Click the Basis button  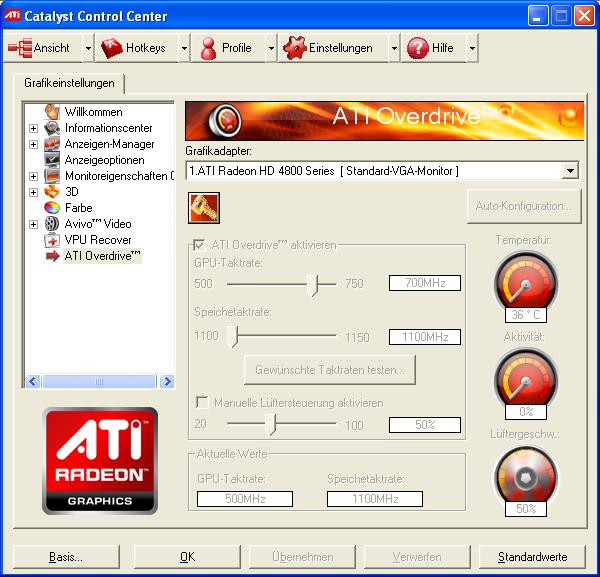point(66,557)
